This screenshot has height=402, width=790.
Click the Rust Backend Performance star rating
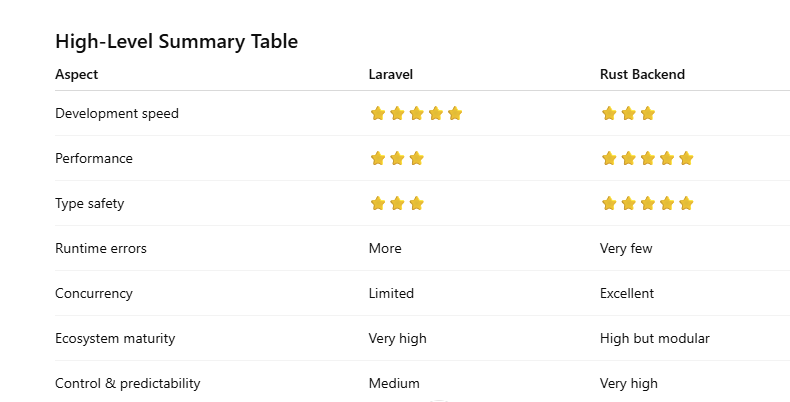(x=647, y=159)
